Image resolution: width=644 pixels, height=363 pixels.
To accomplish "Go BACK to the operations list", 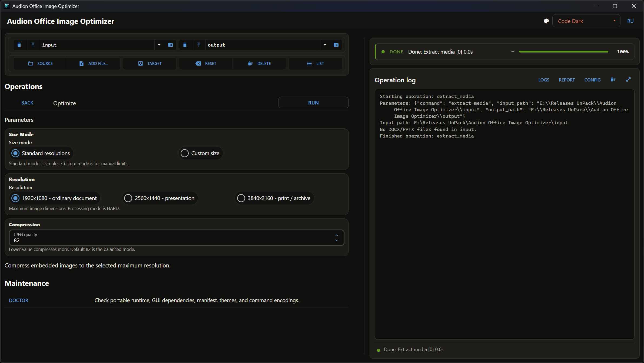I will 27,103.
